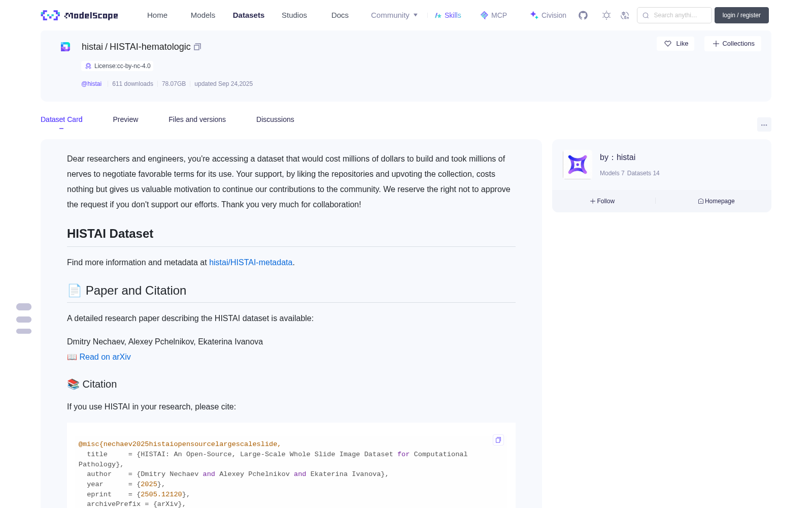Open the Docs page
Viewport: 812px width, 508px height.
click(340, 15)
